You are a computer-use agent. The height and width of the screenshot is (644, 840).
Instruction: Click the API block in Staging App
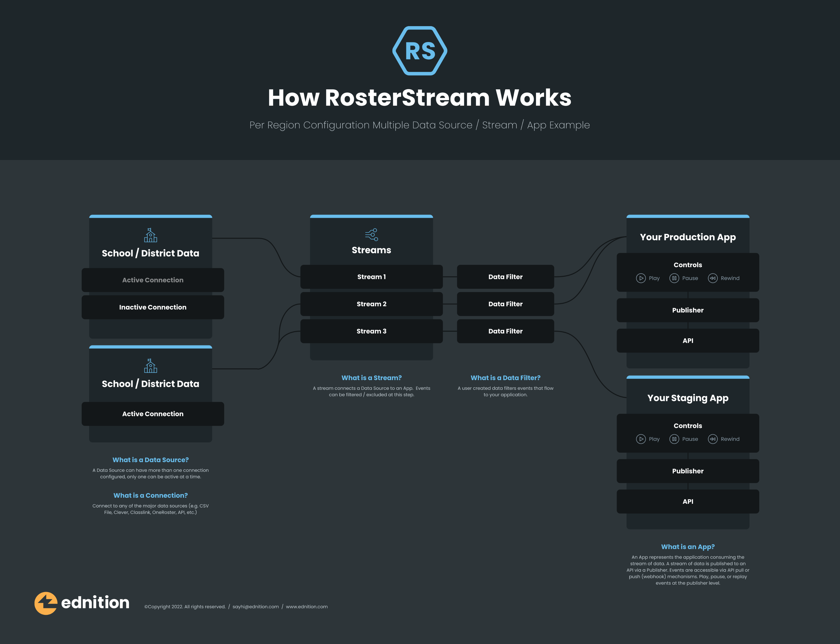(x=687, y=501)
